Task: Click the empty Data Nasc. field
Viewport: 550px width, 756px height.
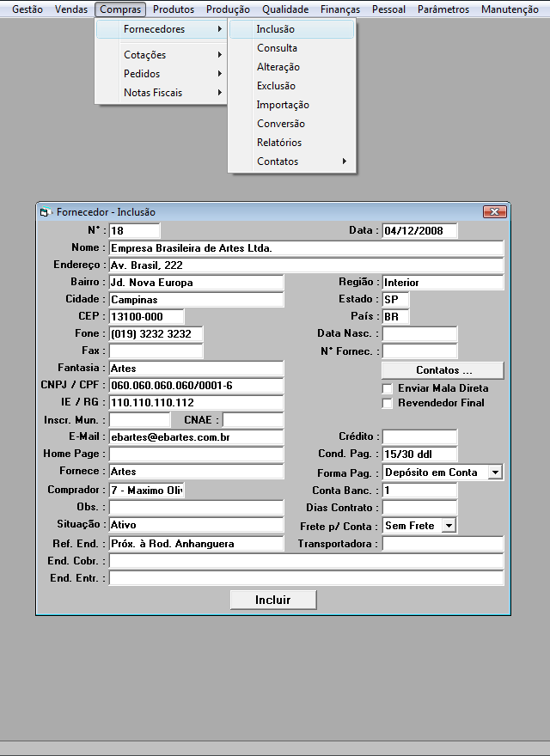Action: 419,333
